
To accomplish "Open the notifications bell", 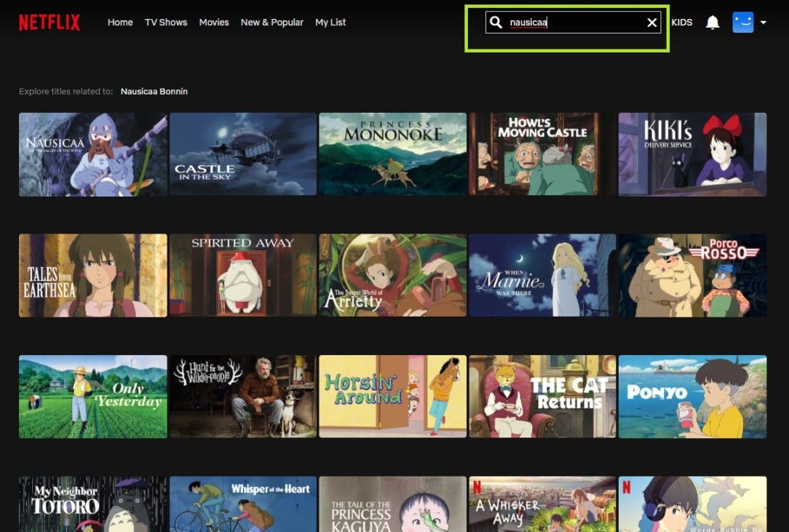I will pyautogui.click(x=712, y=22).
